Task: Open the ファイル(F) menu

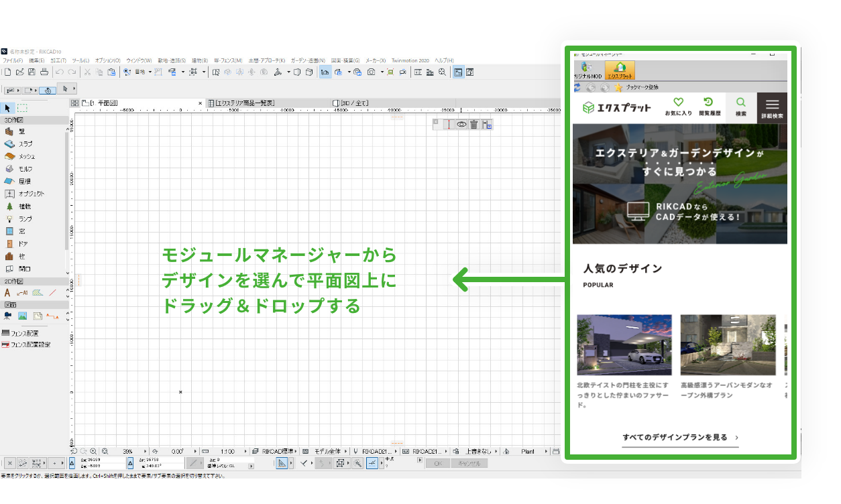Action: [x=13, y=60]
